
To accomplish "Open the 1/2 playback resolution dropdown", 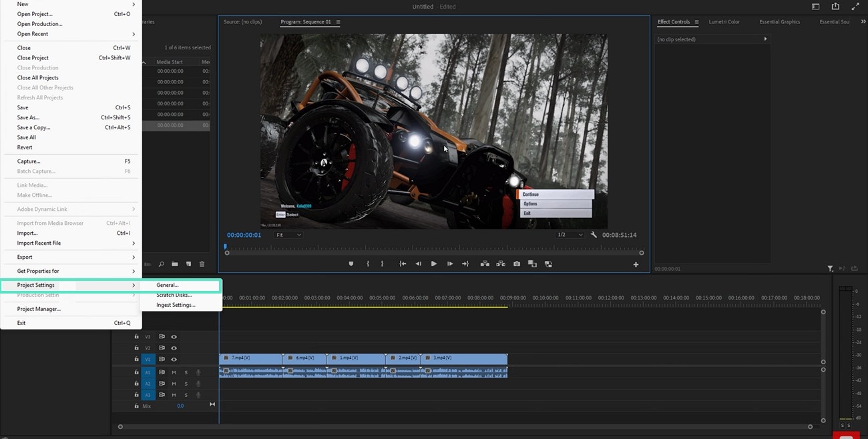I will [x=570, y=235].
